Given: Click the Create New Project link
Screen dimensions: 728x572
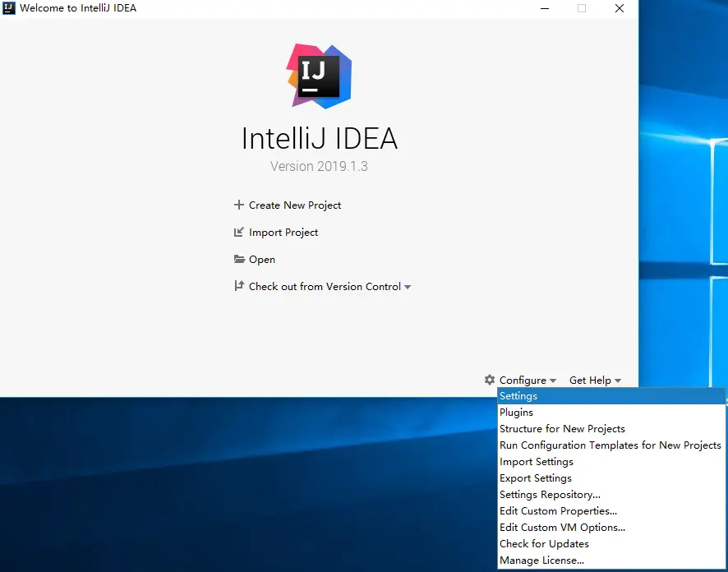Looking at the screenshot, I should tap(295, 205).
